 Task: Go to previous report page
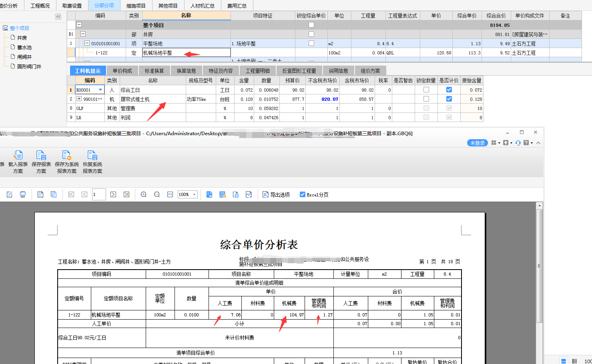[x=84, y=194]
